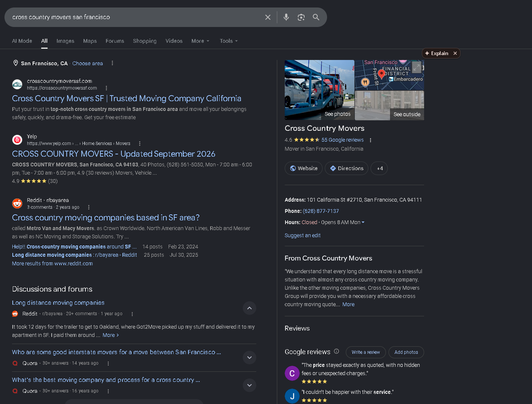Open three-dot menu for the Yelp result
The image size is (532, 404).
pos(140,144)
